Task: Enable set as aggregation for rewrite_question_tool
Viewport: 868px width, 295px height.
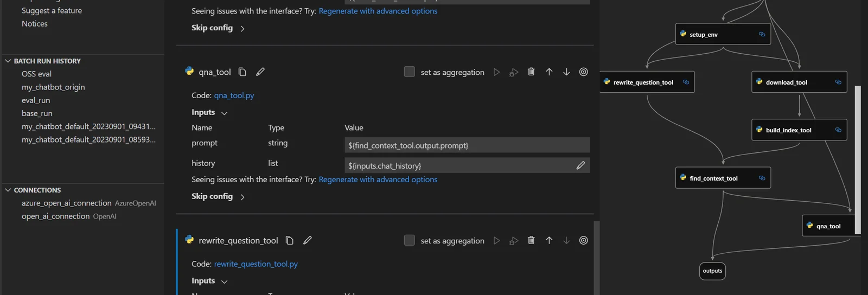Action: pos(410,240)
